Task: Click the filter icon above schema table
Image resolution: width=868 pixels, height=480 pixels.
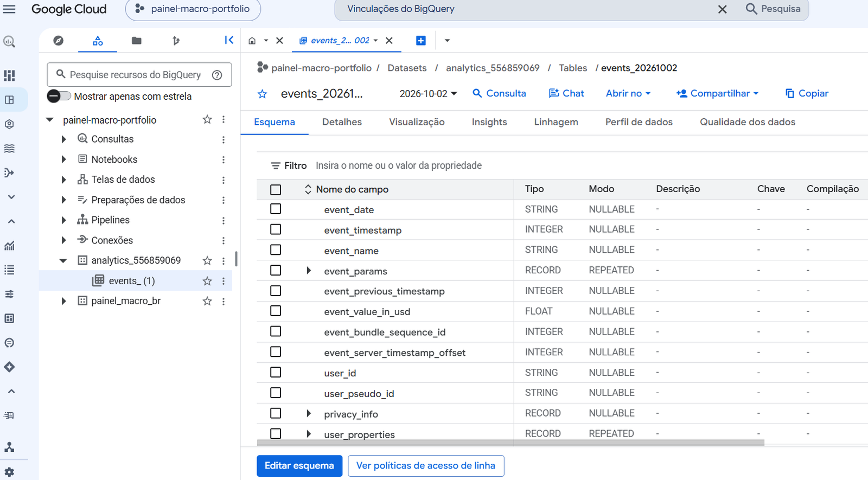Action: coord(276,166)
